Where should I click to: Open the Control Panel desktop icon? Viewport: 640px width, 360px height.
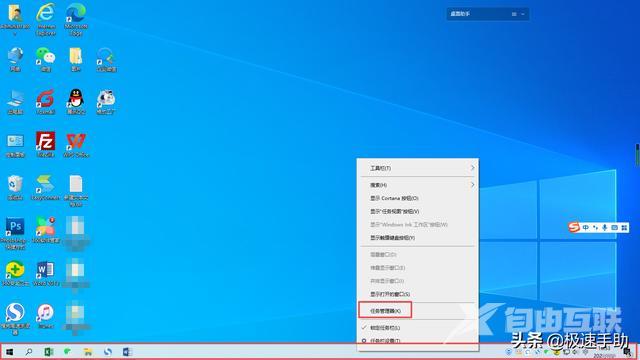pyautogui.click(x=15, y=145)
